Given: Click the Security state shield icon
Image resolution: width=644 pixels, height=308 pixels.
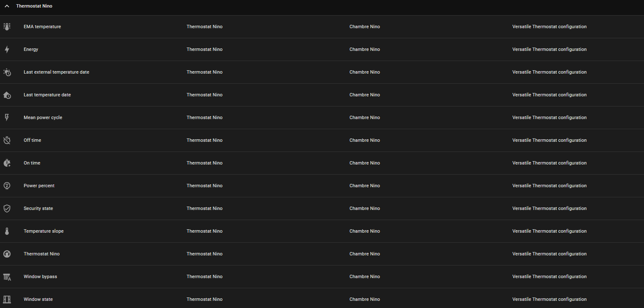Looking at the screenshot, I should [x=7, y=208].
